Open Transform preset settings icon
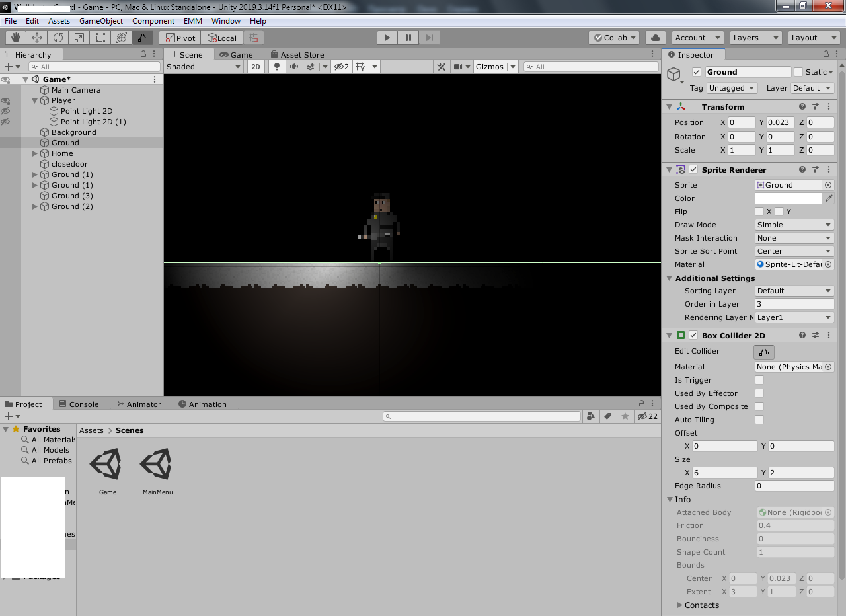The height and width of the screenshot is (616, 846). (x=816, y=106)
